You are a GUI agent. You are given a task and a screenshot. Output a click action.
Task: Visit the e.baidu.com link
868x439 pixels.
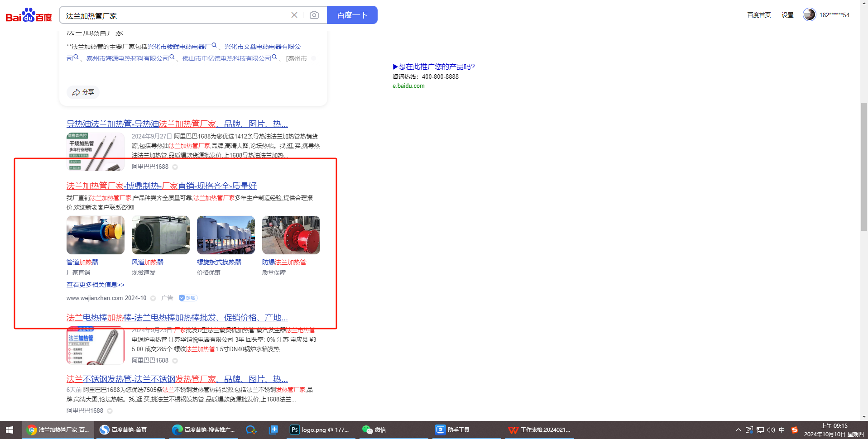[408, 86]
